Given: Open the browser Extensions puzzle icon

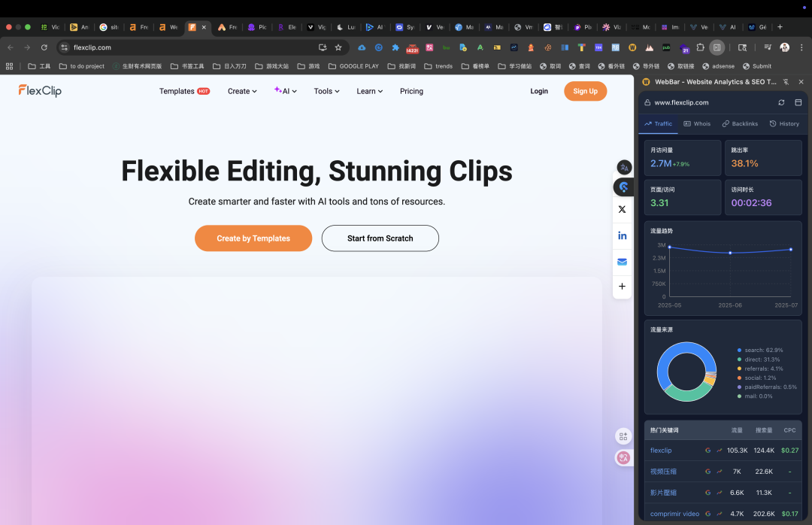Looking at the screenshot, I should (700, 47).
